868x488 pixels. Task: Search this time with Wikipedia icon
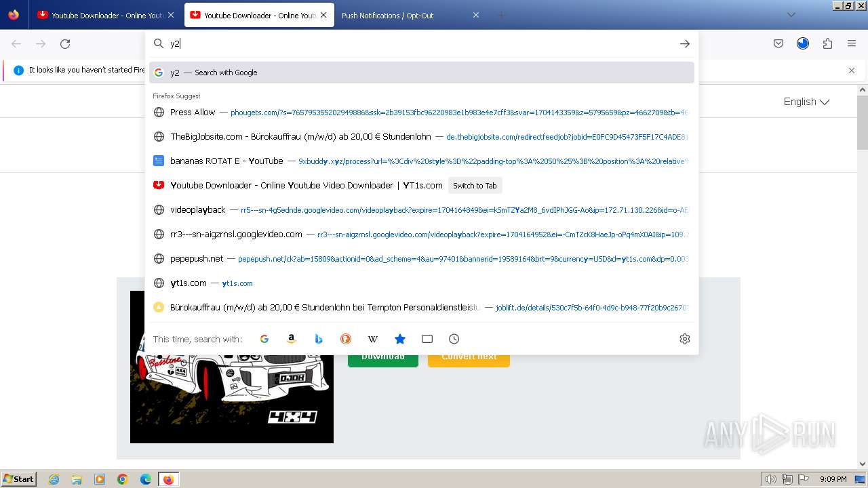373,339
